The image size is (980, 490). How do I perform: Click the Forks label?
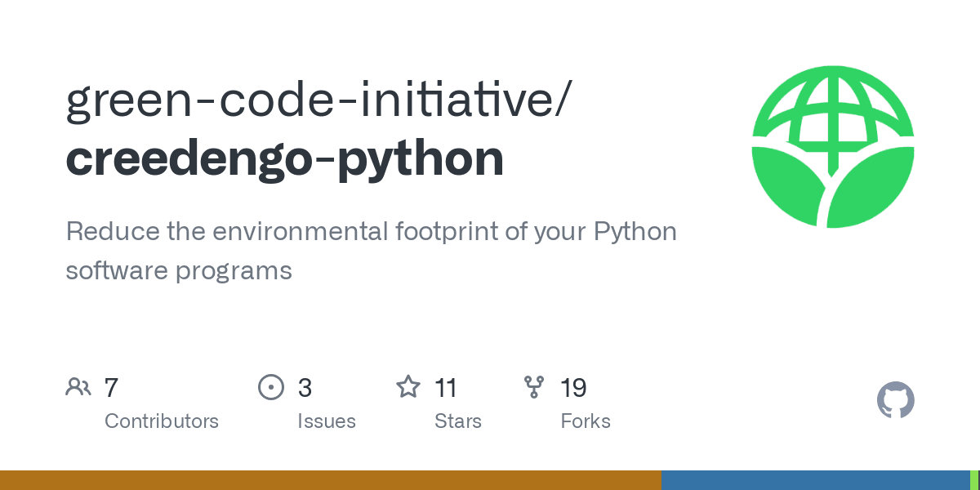tap(586, 421)
